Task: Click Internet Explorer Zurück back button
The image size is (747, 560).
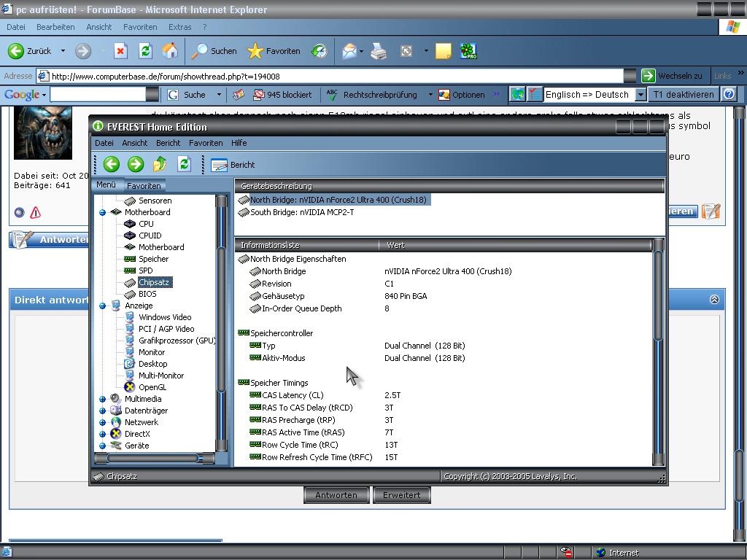Action: point(29,51)
